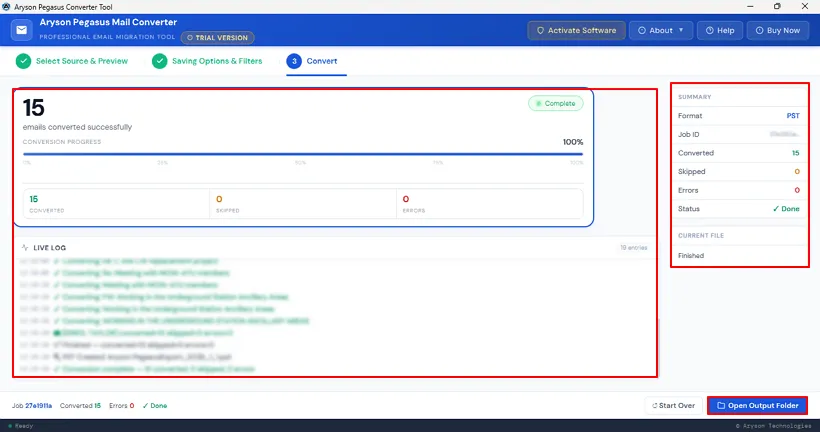Click the footer Errors 0 text

121,406
